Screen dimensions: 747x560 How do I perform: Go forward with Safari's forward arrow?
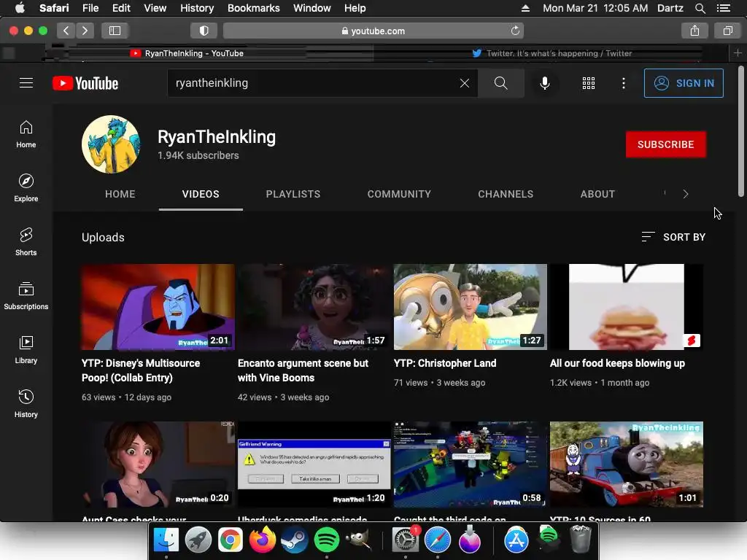coord(85,31)
